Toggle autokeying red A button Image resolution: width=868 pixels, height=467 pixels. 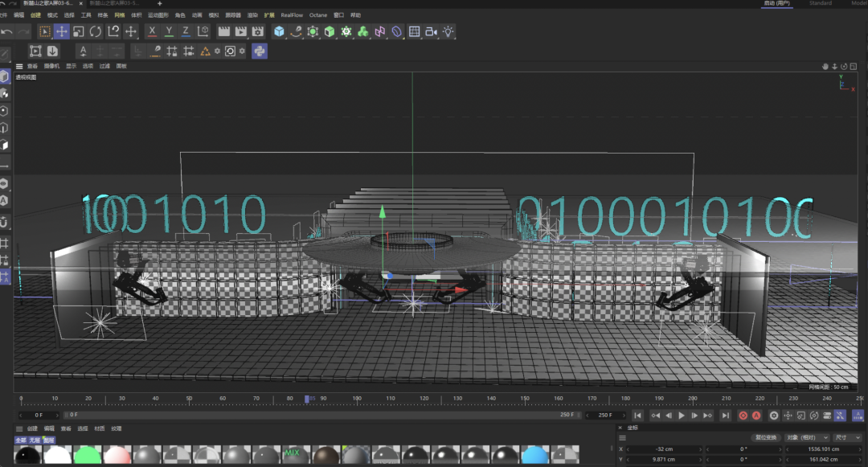pos(756,416)
